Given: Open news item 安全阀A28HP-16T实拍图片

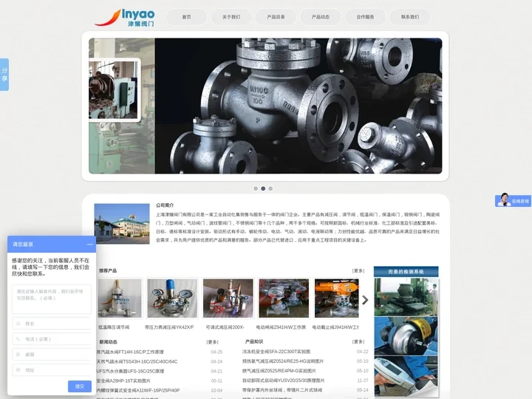Looking at the screenshot, I should (123, 381).
